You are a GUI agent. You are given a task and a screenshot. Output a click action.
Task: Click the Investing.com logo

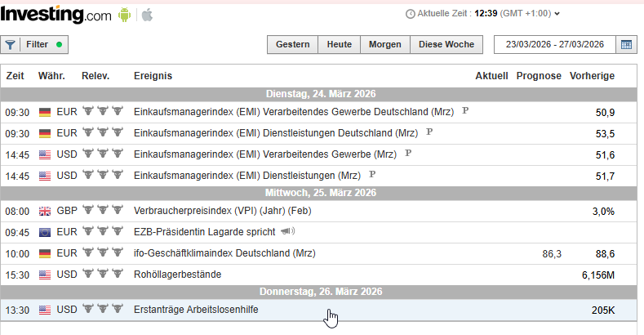tap(56, 15)
